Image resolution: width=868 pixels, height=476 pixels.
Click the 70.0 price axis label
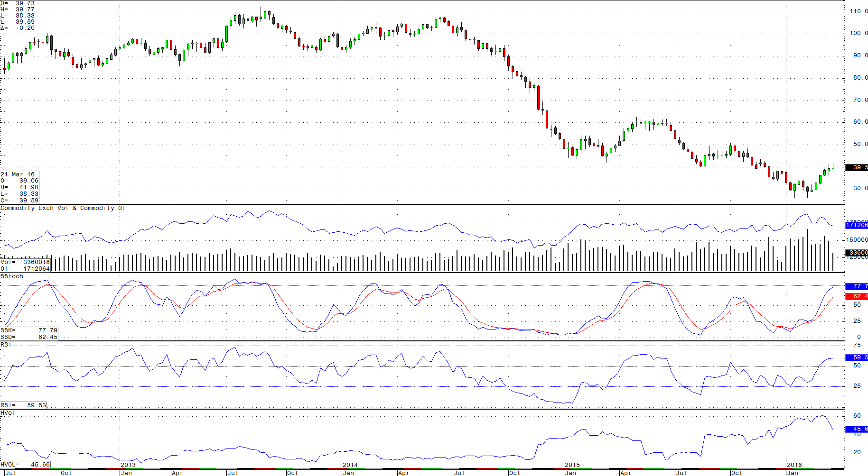[860, 100]
